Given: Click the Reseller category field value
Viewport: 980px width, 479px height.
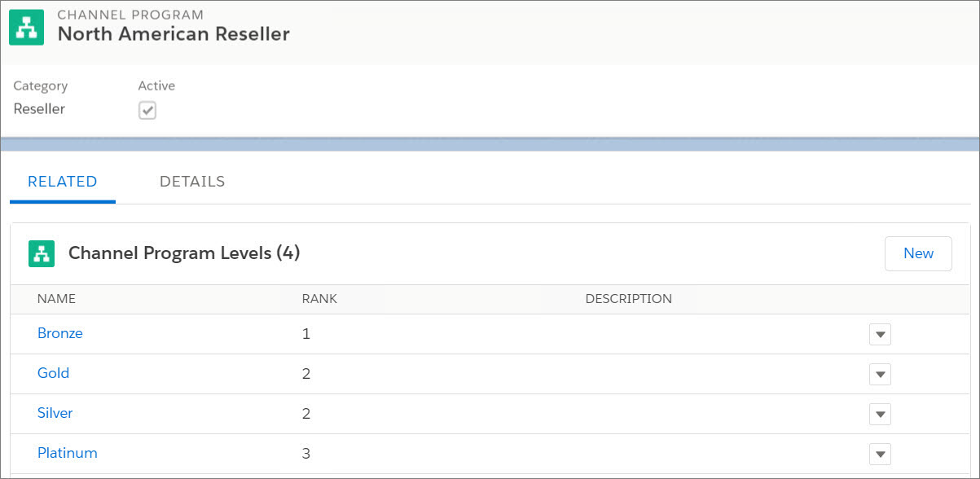Looking at the screenshot, I should [39, 109].
